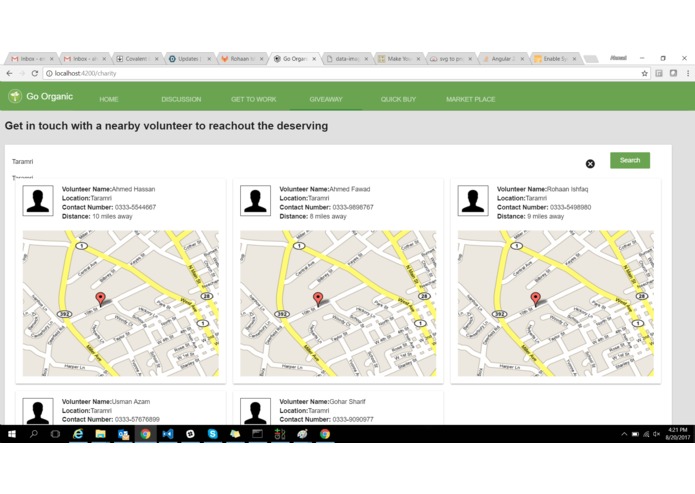
Task: Launch Internet Explorer from taskbar
Action: (78, 434)
